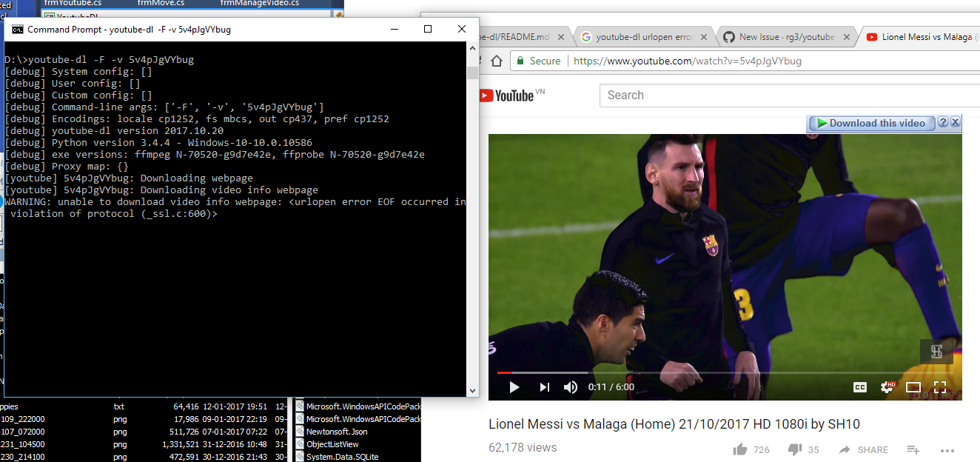Play the YouTube video
Viewport: 980px width, 462px height.
pyautogui.click(x=514, y=386)
